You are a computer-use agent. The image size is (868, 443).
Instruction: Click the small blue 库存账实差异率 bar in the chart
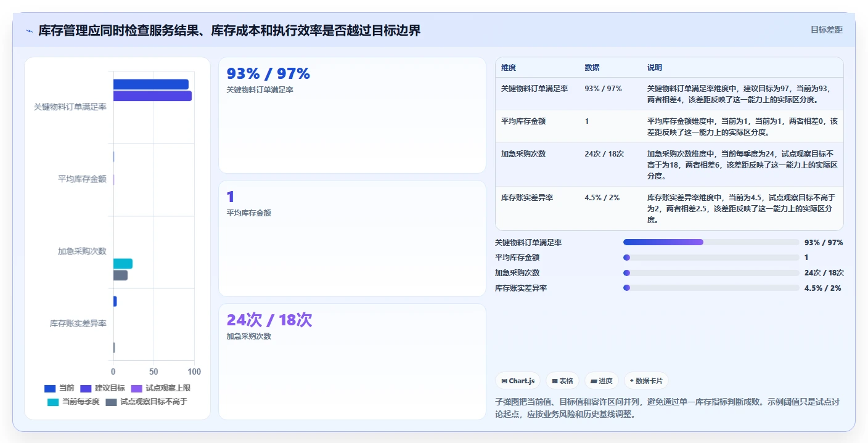[115, 301]
